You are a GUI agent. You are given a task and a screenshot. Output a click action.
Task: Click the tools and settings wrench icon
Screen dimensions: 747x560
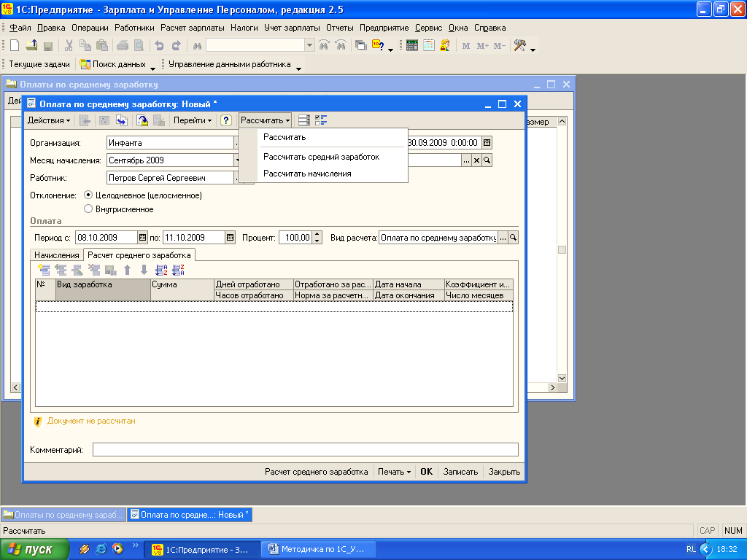point(519,45)
